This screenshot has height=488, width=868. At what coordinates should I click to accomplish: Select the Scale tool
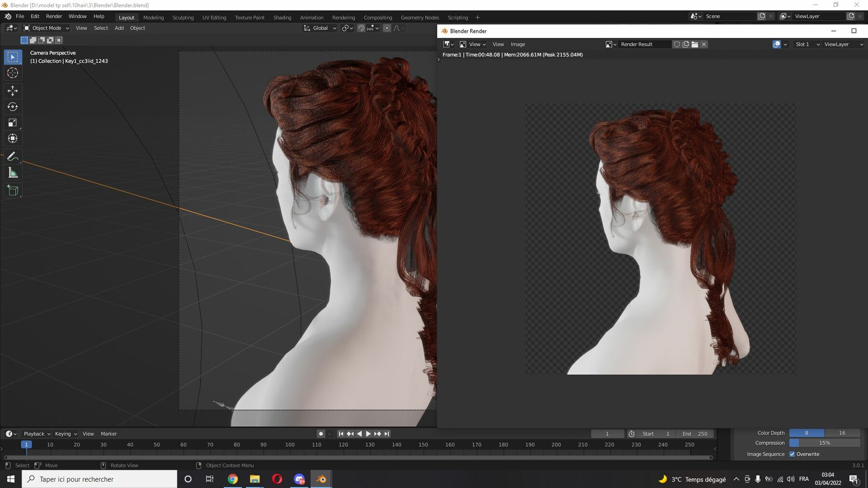[x=13, y=122]
